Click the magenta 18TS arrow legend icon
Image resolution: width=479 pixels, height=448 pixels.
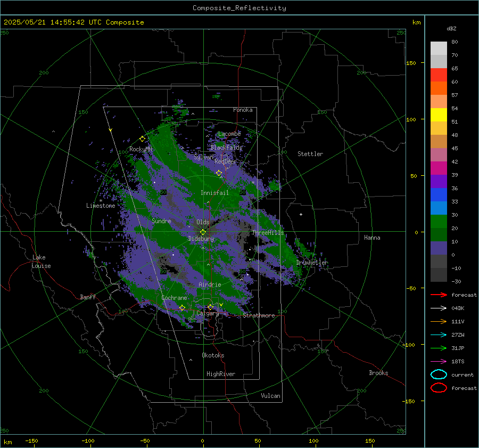point(439,362)
